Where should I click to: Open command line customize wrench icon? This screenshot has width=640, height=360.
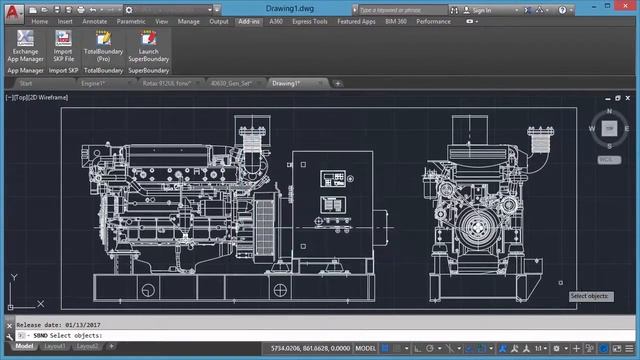point(9,337)
